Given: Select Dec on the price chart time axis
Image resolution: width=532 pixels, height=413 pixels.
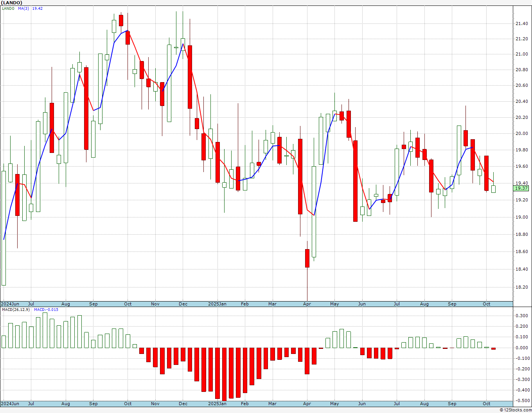Looking at the screenshot, I should [183, 304].
